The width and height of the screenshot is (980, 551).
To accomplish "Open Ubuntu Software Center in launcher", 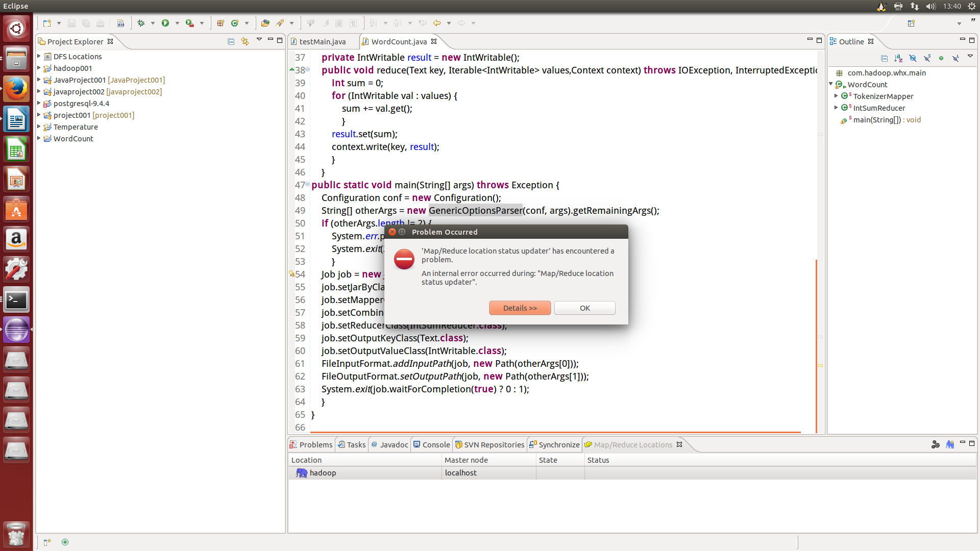I will click(16, 210).
